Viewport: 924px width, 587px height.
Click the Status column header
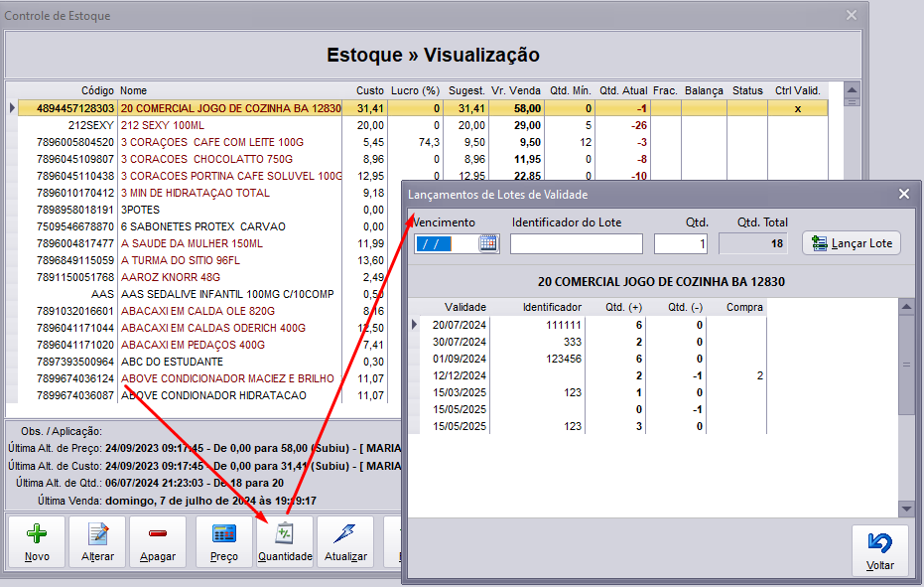coord(747,90)
